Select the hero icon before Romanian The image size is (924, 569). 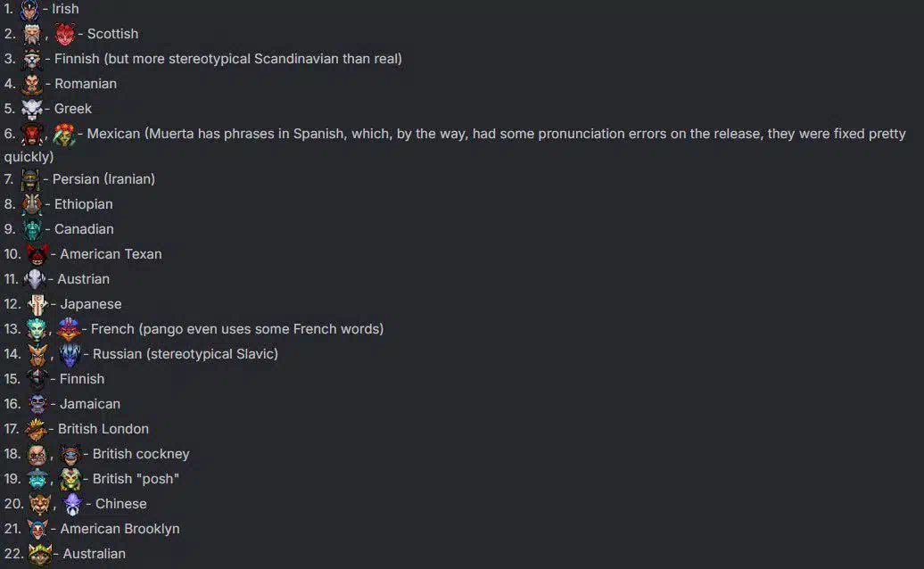click(32, 84)
